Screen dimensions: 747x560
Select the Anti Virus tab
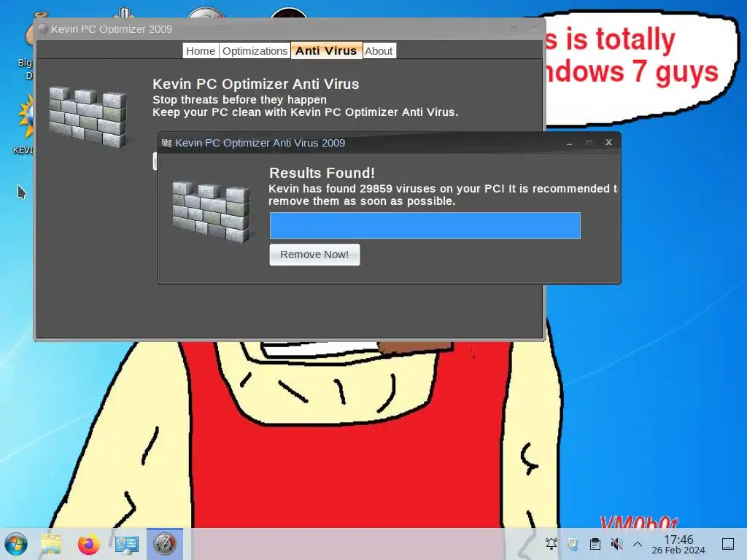point(326,50)
